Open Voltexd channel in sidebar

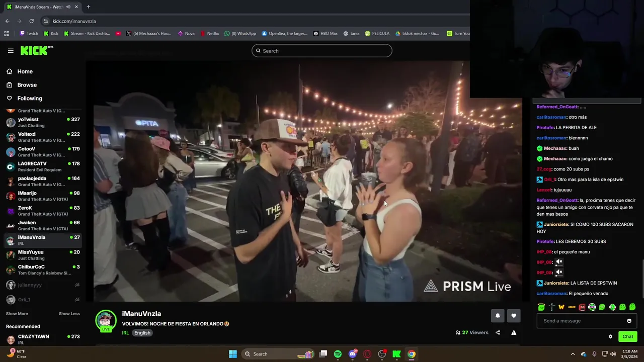click(x=42, y=137)
